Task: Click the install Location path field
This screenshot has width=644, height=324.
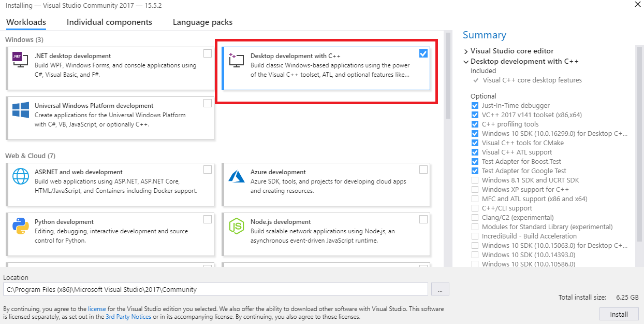Action: click(x=215, y=289)
